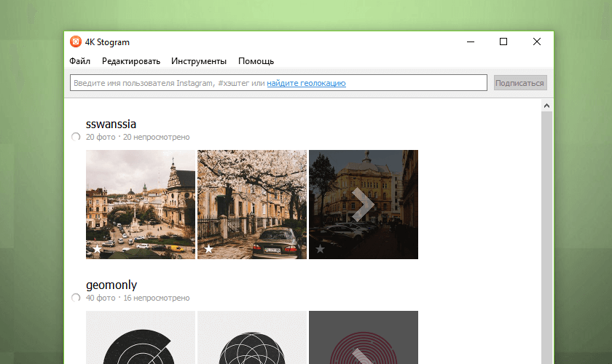Minimize the 4K Stogram window
The height and width of the screenshot is (364, 612).
(x=471, y=41)
